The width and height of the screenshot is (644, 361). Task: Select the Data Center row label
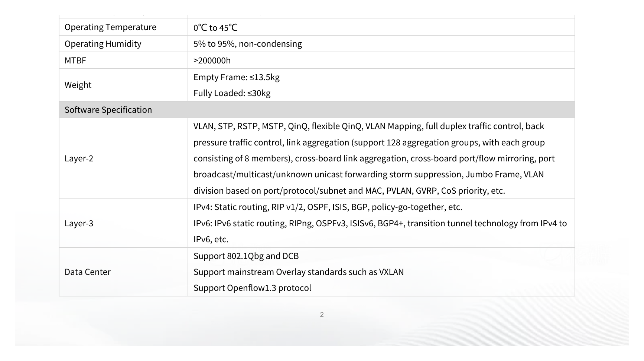[88, 272]
